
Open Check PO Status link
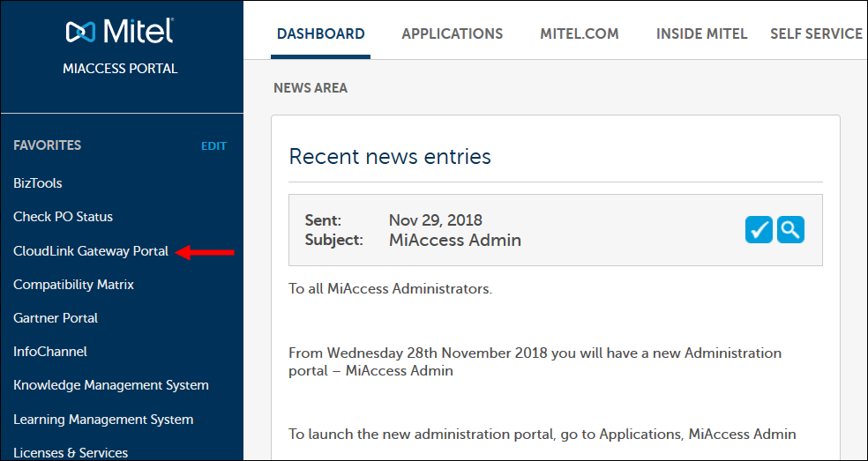pos(64,217)
